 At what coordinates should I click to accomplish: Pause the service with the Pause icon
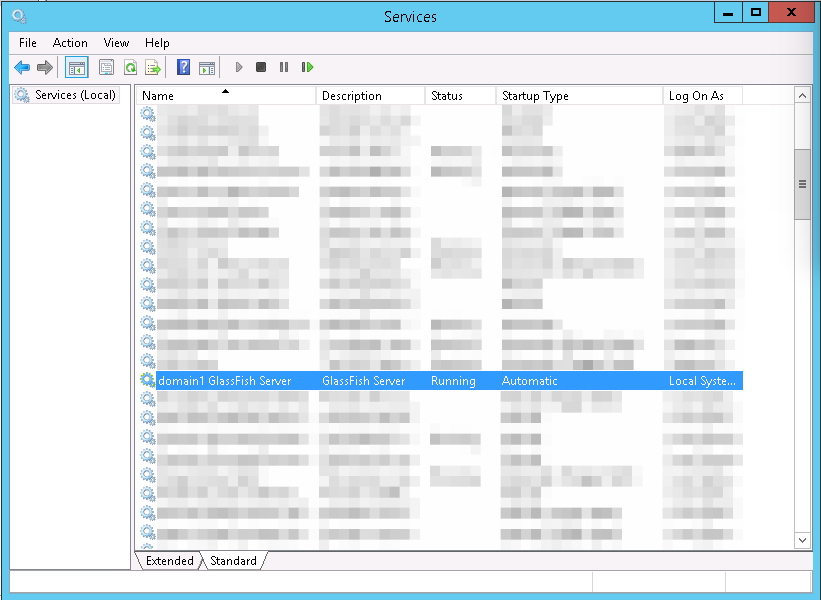point(284,67)
